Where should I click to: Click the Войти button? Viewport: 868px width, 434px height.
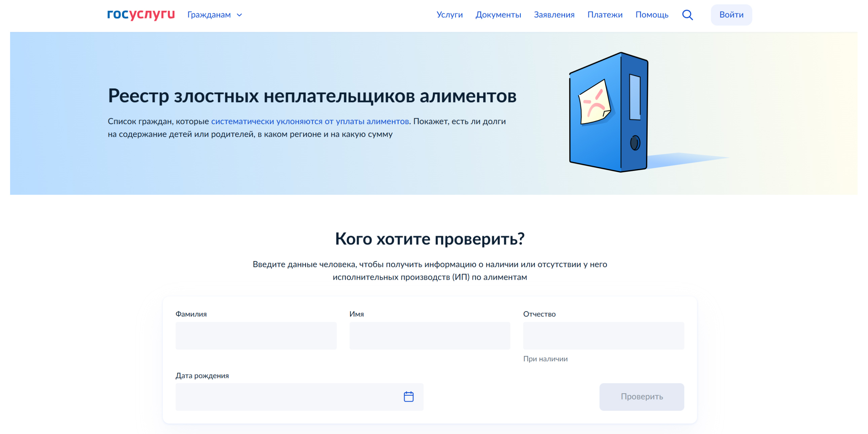click(731, 15)
